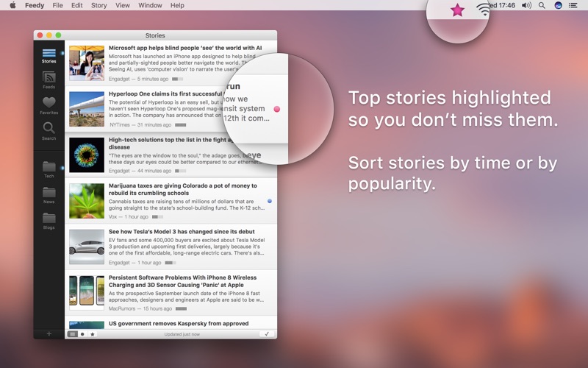Mark all as read with the checkmark button
The image size is (588, 368).
(267, 334)
